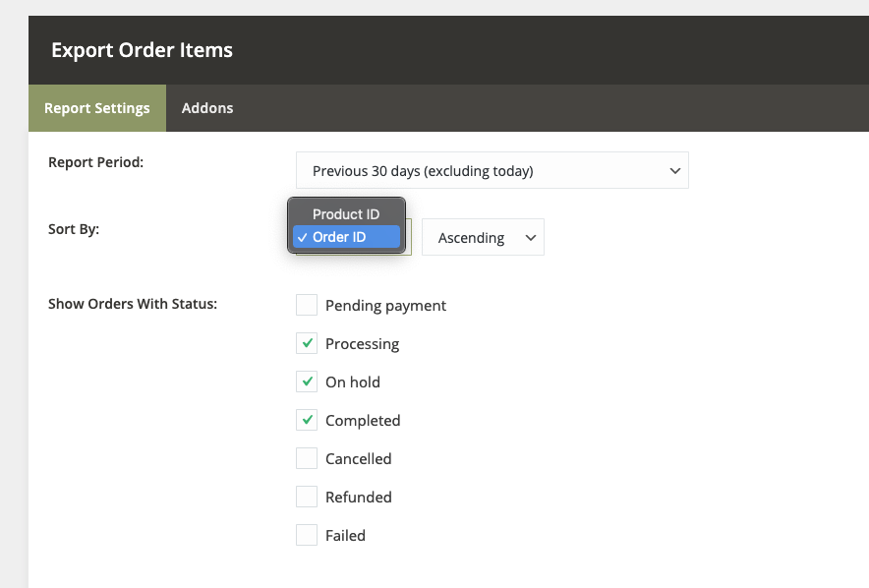The image size is (869, 588).
Task: Open the Ascending sort order dropdown
Action: (482, 238)
